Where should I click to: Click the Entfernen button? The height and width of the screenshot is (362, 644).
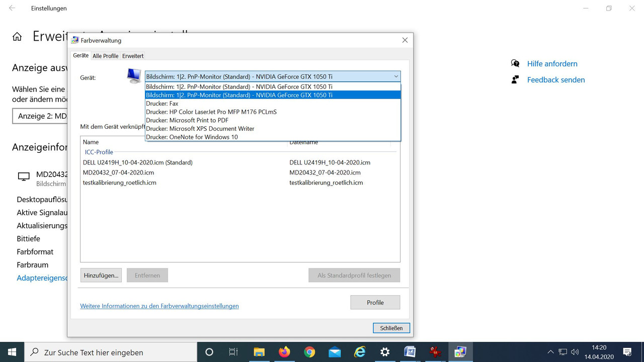click(x=147, y=275)
